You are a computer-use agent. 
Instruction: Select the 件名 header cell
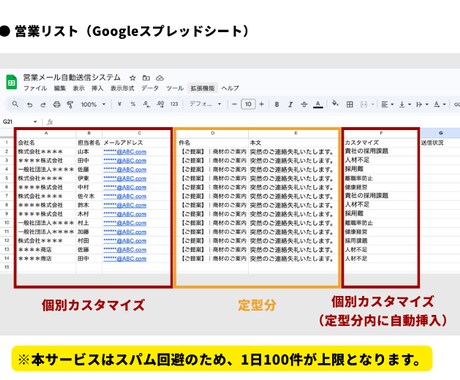tap(213, 143)
